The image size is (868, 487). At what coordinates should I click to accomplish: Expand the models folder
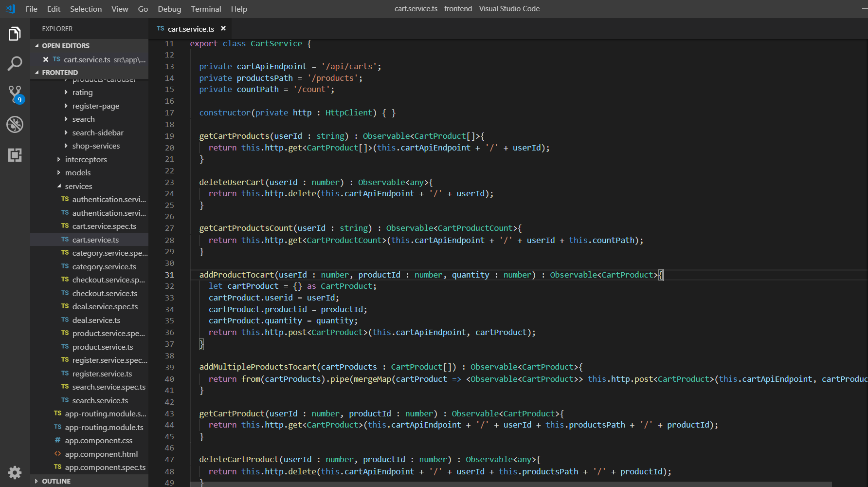pyautogui.click(x=59, y=172)
